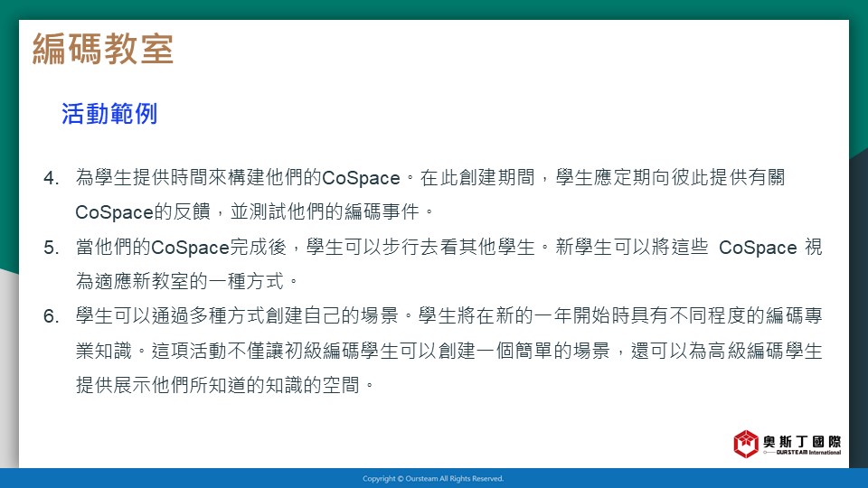
Task: Click the line starting with 業知識。這項活動
Action: [448, 352]
